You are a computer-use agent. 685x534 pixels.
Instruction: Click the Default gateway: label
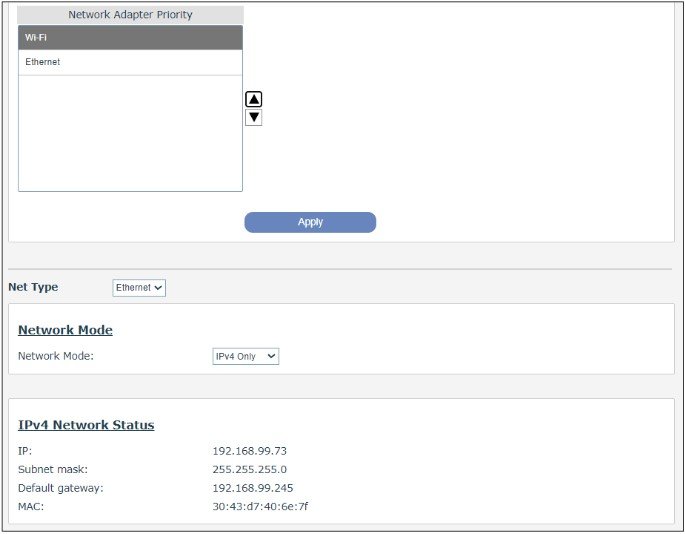coord(61,488)
